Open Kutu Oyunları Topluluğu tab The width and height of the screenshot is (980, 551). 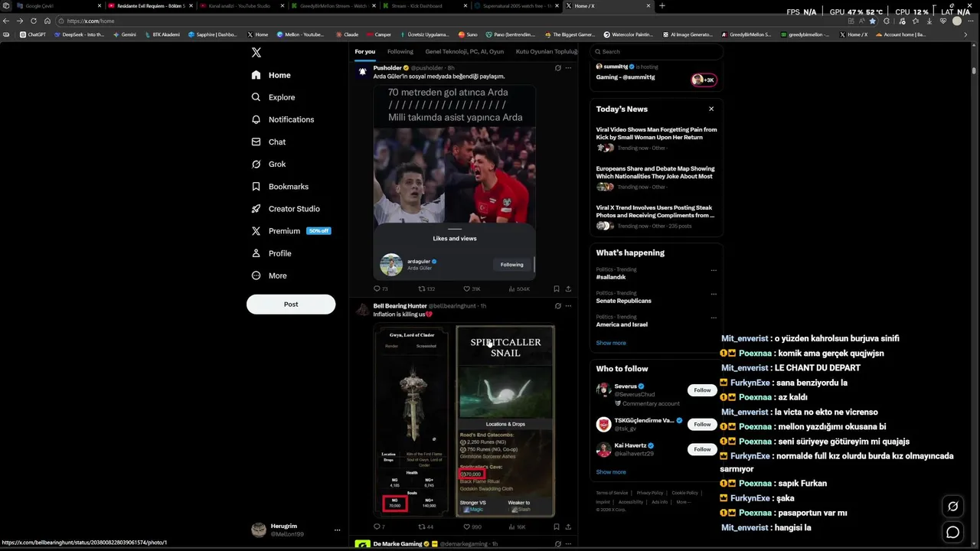[546, 51]
